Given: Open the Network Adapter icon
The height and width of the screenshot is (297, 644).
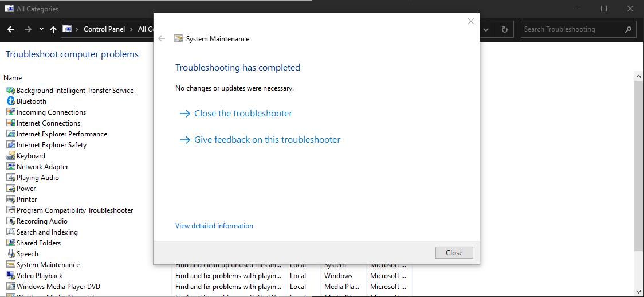Looking at the screenshot, I should pos(11,167).
